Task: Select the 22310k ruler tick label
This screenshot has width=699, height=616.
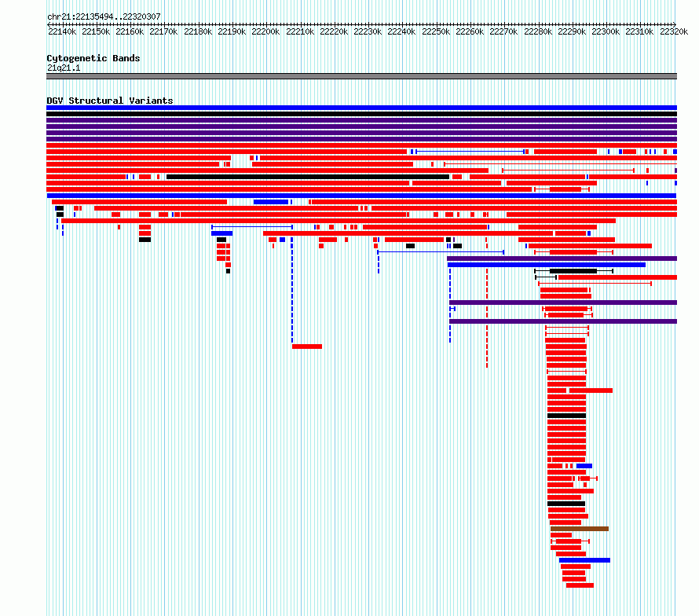Action: pyautogui.click(x=640, y=31)
